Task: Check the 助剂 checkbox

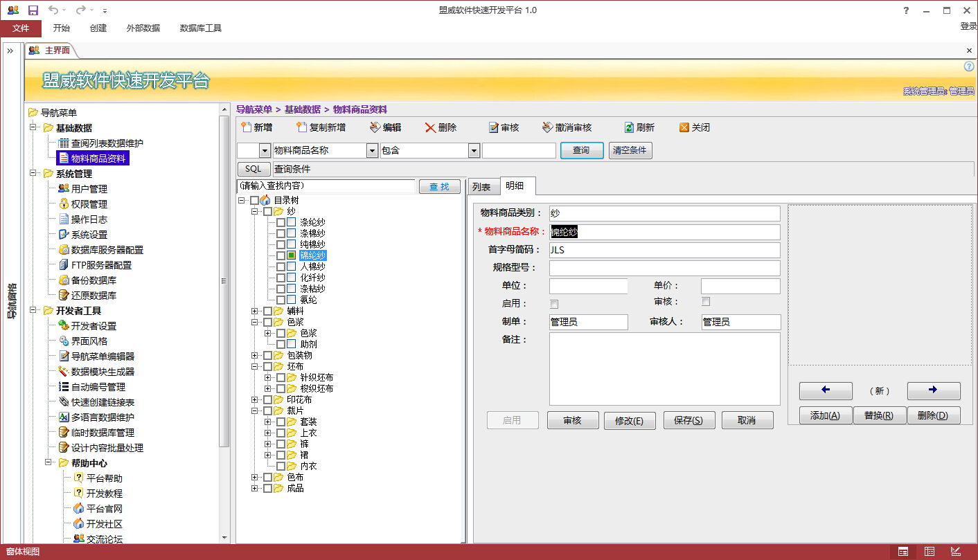Action: (x=281, y=344)
